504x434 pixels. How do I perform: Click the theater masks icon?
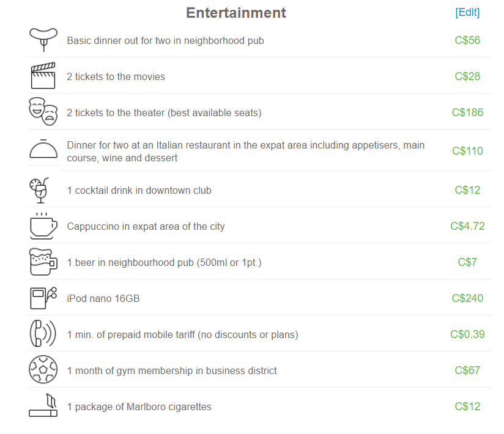click(x=43, y=111)
